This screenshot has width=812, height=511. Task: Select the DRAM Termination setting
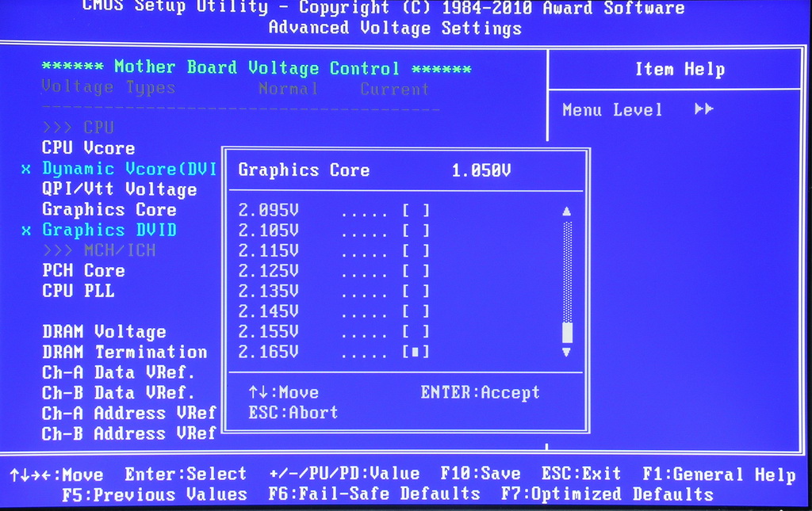[124, 352]
